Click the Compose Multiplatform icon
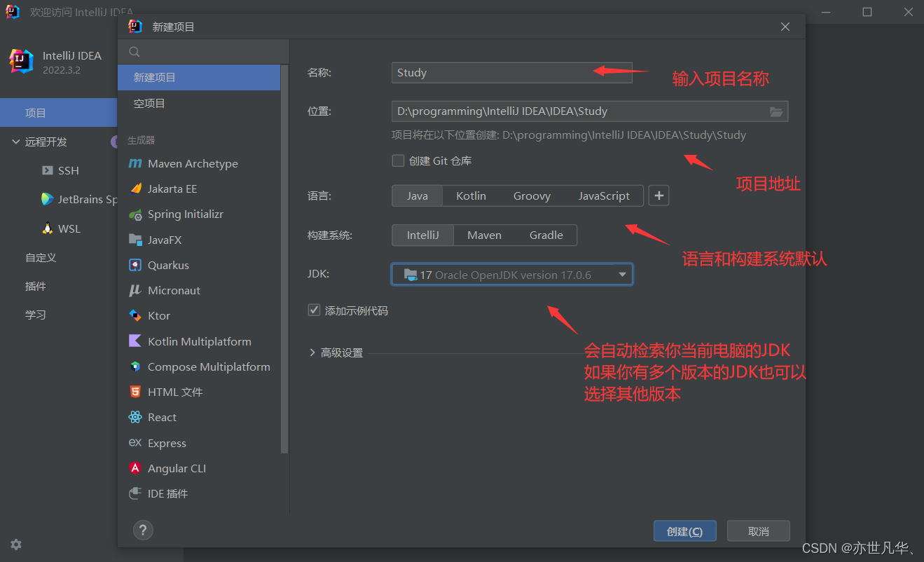This screenshot has height=562, width=924. [x=135, y=366]
